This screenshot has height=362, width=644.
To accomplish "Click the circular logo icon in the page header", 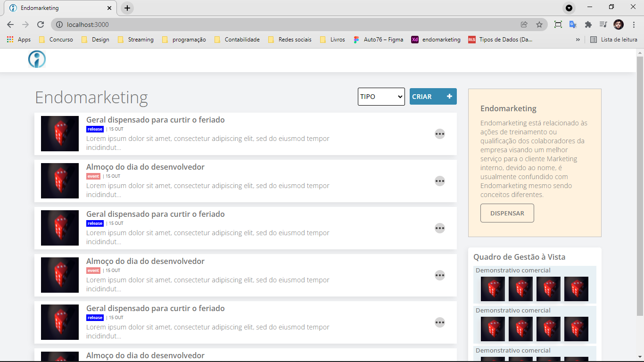I will pyautogui.click(x=37, y=59).
